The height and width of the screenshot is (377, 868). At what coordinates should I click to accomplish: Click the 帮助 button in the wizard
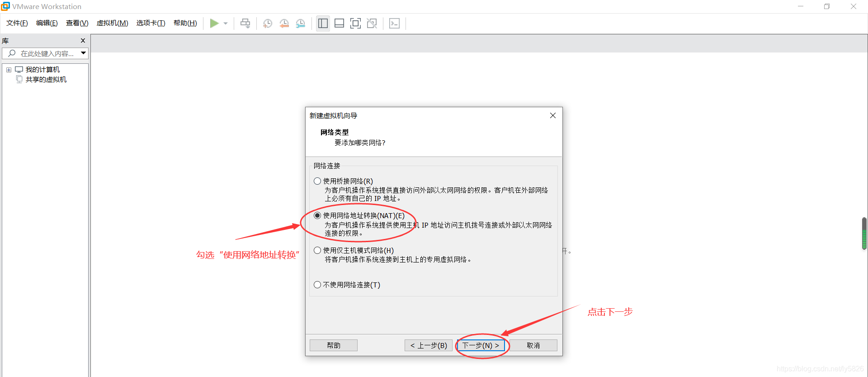pyautogui.click(x=334, y=345)
